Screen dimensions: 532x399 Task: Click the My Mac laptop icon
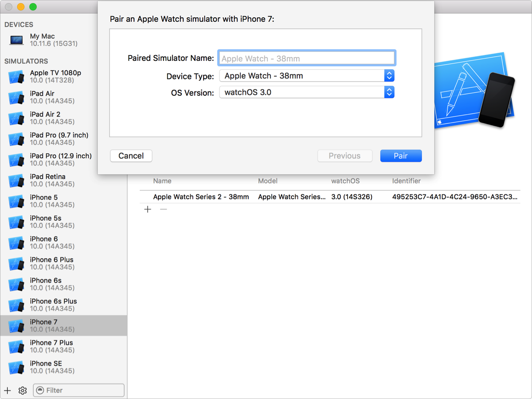[x=16, y=40]
